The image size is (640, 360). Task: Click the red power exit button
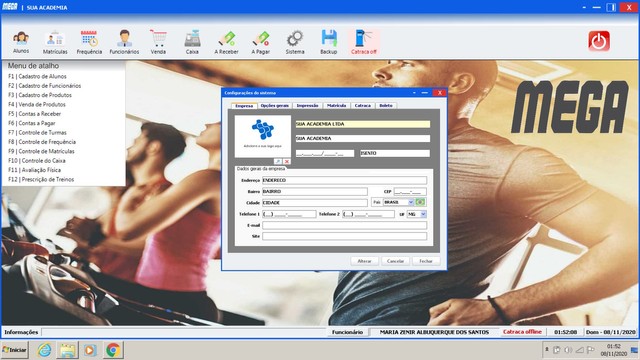tap(599, 41)
